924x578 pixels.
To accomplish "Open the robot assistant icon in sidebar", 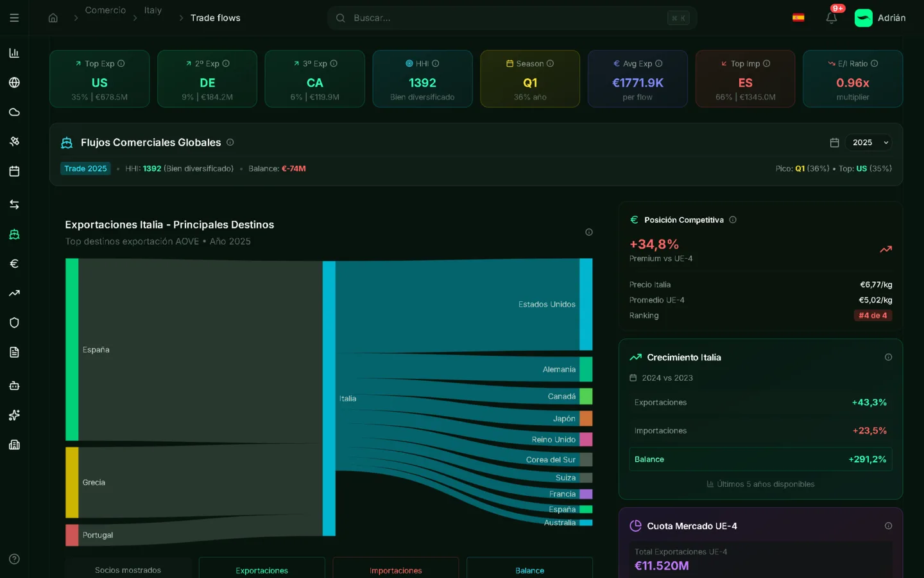I will (x=14, y=385).
